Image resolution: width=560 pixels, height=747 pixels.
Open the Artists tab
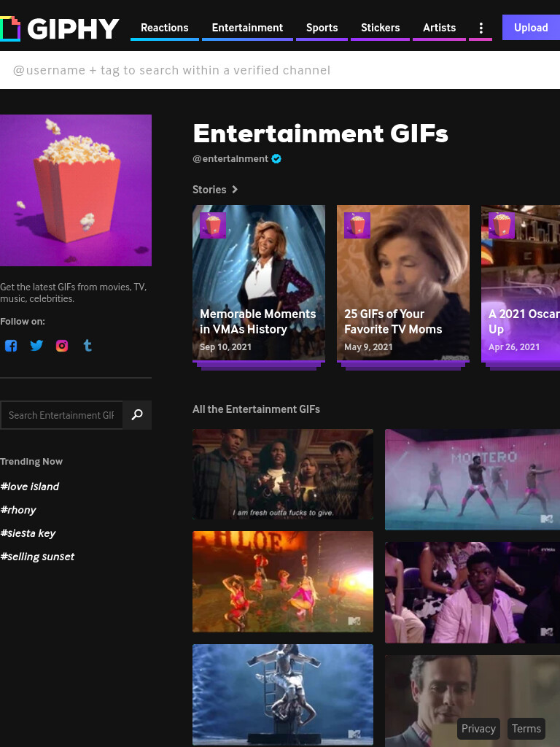pyautogui.click(x=439, y=28)
